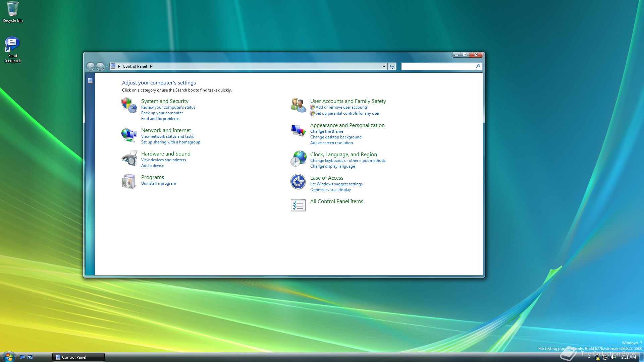Image resolution: width=644 pixels, height=362 pixels.
Task: Click the Refresh button beside address bar
Action: pyautogui.click(x=392, y=66)
